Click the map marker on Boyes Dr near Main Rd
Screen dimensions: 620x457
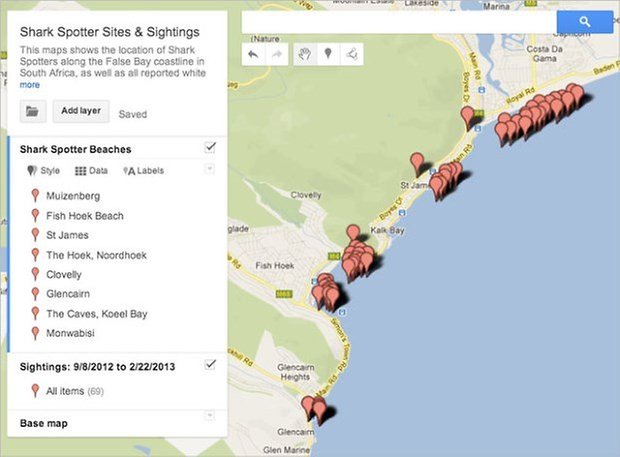click(x=468, y=117)
